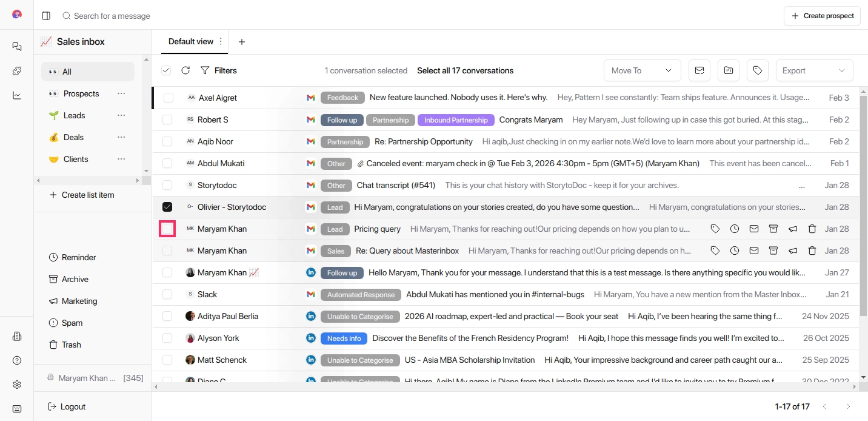The width and height of the screenshot is (868, 421).
Task: Select the analytics chart icon in left rail
Action: click(x=17, y=95)
